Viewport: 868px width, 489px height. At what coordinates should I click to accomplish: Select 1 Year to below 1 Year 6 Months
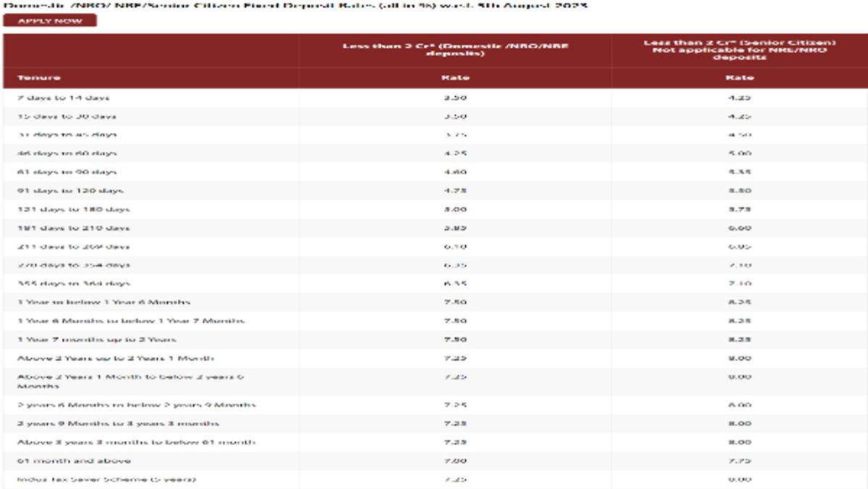104,302
